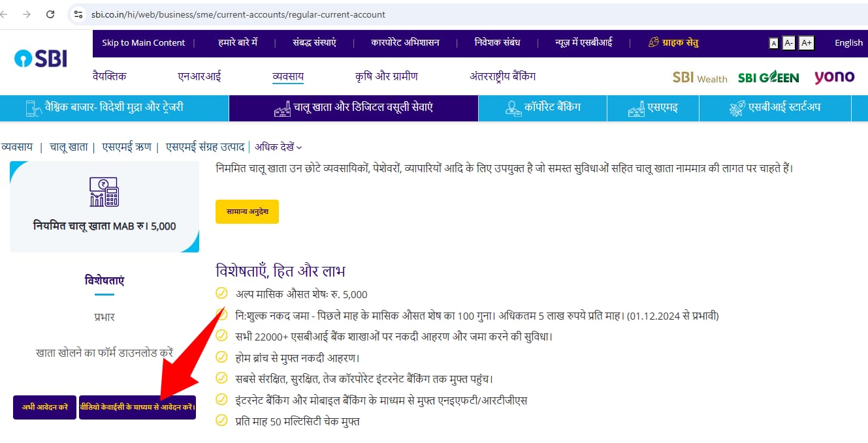This screenshot has width=868, height=443.
Task: Select the प्रभार sidebar section
Action: (104, 317)
